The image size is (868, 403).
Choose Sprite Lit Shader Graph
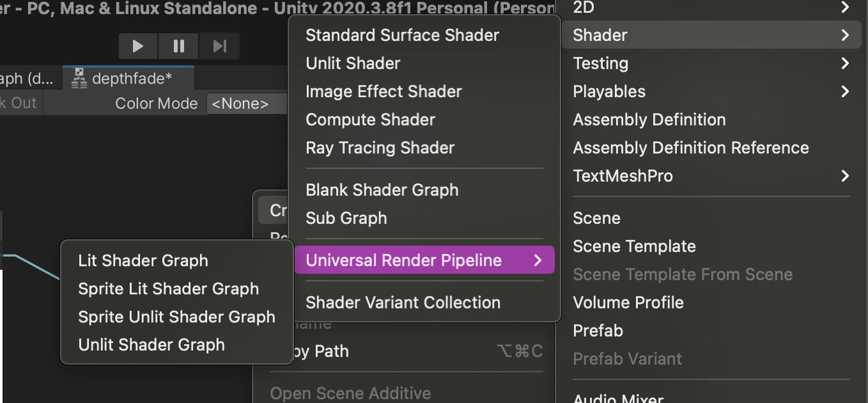click(169, 288)
